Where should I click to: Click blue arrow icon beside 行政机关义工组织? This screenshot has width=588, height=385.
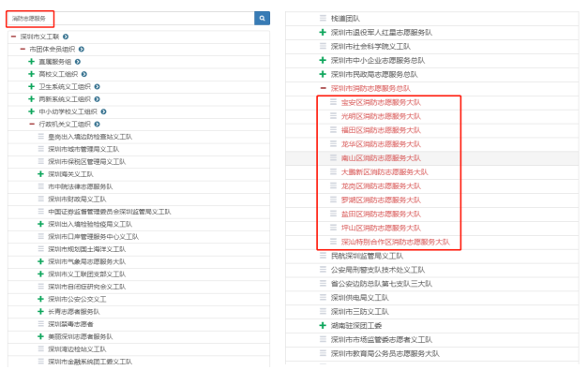point(96,124)
